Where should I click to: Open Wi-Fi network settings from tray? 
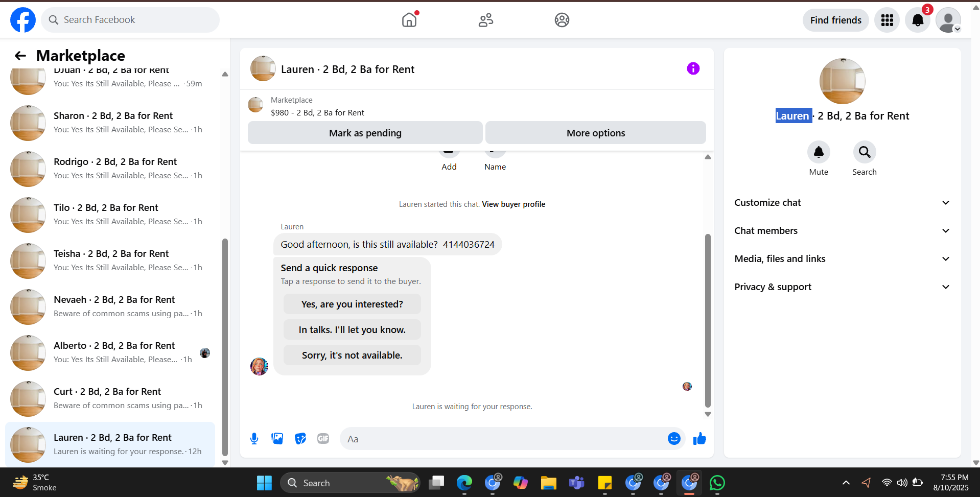(x=887, y=483)
